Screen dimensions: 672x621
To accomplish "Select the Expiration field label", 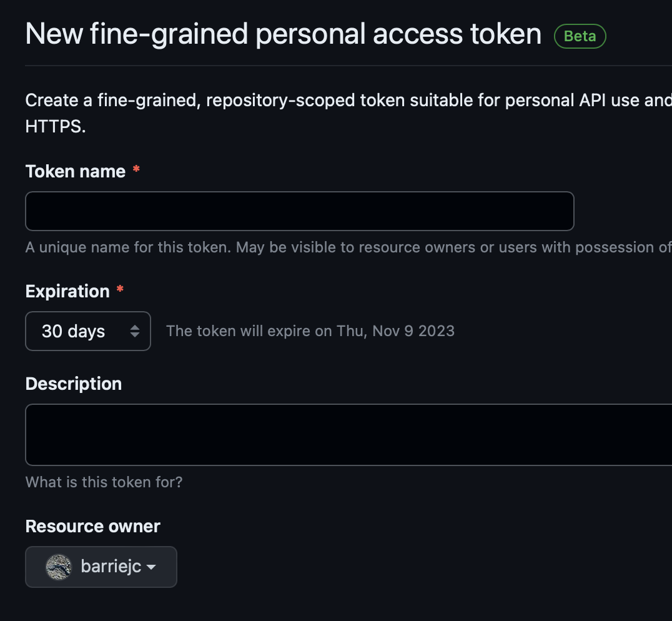I will pos(67,291).
